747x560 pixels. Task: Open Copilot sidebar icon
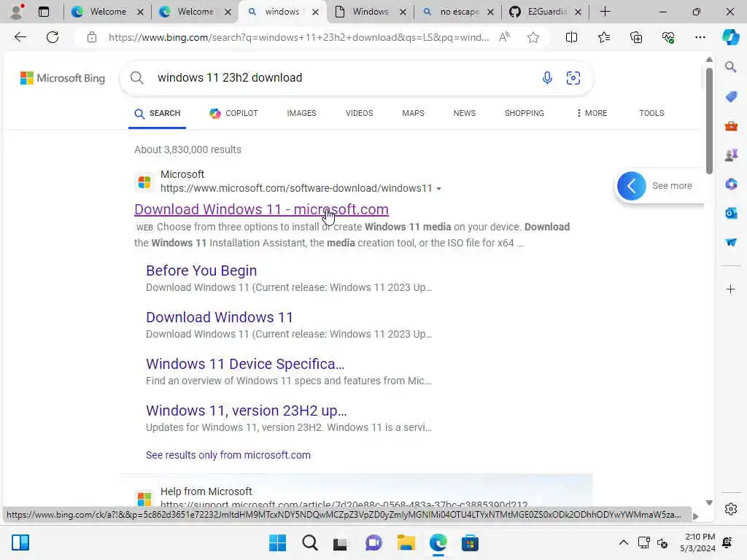730,37
